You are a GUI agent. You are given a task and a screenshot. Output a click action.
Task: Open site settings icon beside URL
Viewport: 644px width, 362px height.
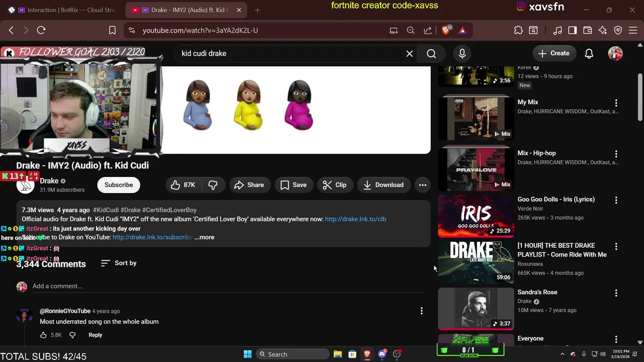tap(132, 30)
